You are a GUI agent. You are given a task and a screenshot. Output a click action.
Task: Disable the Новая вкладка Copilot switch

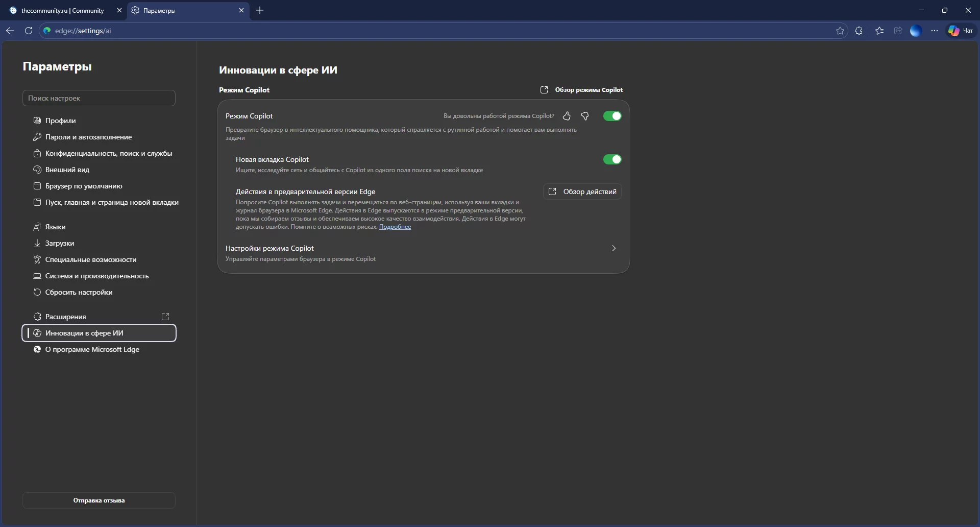(x=612, y=159)
